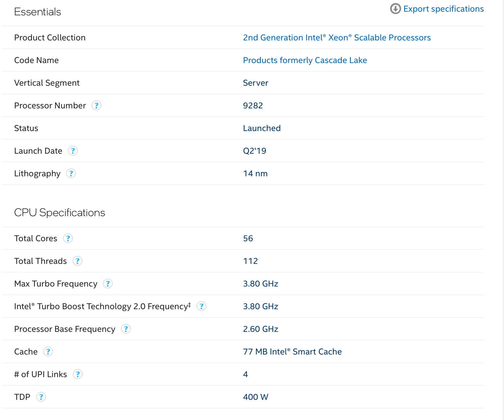
Task: Click the Processor Base Frequency label text
Action: pos(65,329)
